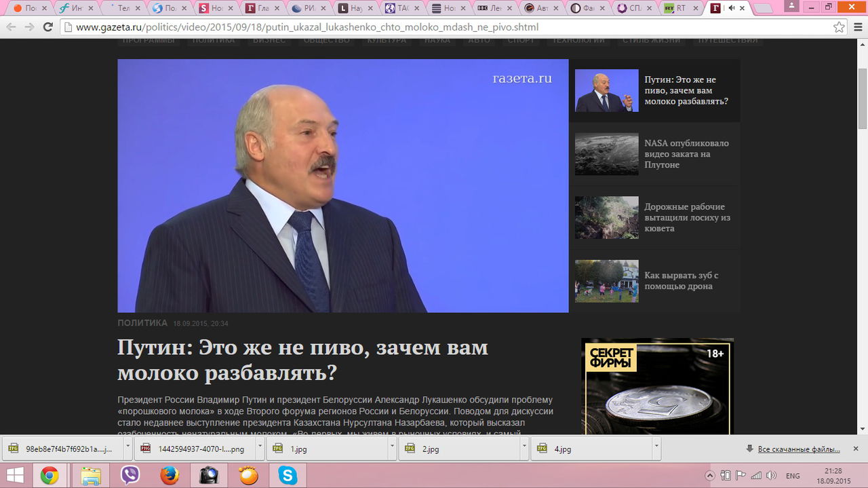
Task: Switch to the TAC browser tab
Action: point(401,8)
